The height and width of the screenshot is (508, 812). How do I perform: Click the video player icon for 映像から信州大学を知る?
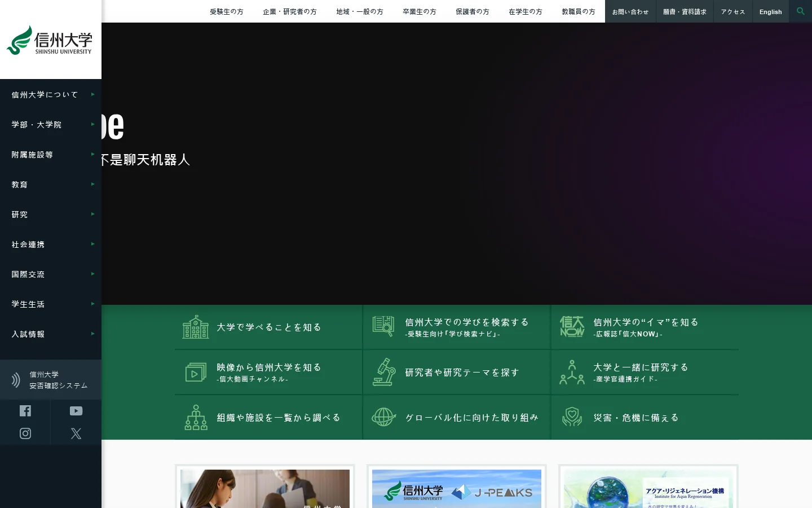pyautogui.click(x=196, y=372)
